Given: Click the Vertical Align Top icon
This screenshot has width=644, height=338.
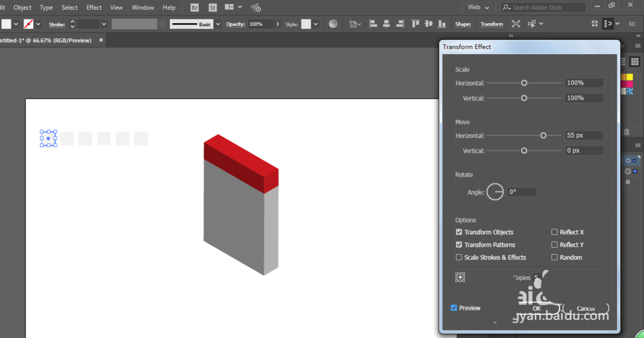Looking at the screenshot, I should point(415,24).
